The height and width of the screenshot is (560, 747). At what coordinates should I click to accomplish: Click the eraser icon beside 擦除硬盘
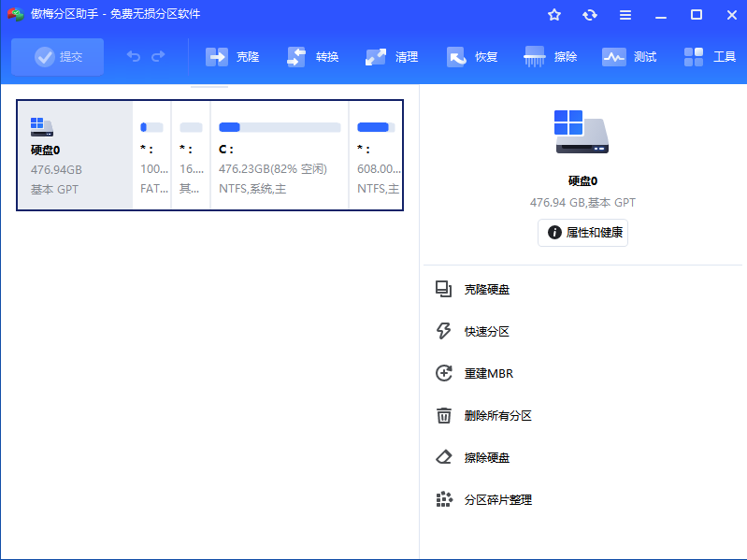pos(443,457)
